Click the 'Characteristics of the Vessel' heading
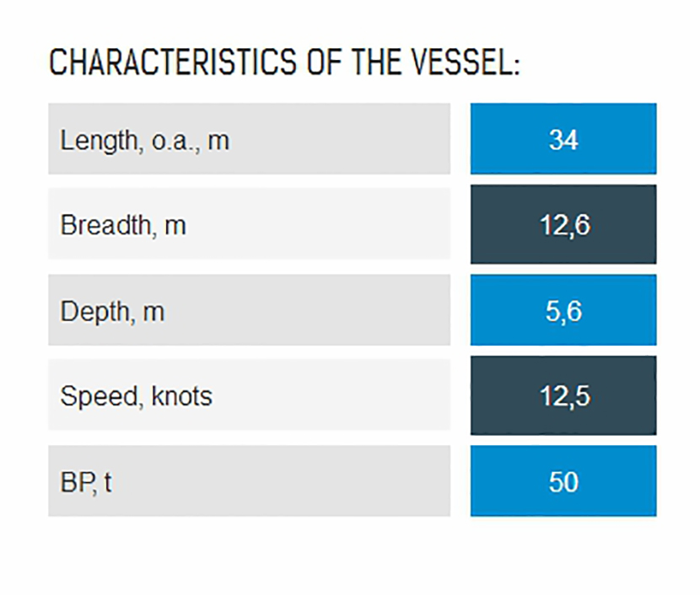Viewport: 700px width, 595px height. (284, 63)
